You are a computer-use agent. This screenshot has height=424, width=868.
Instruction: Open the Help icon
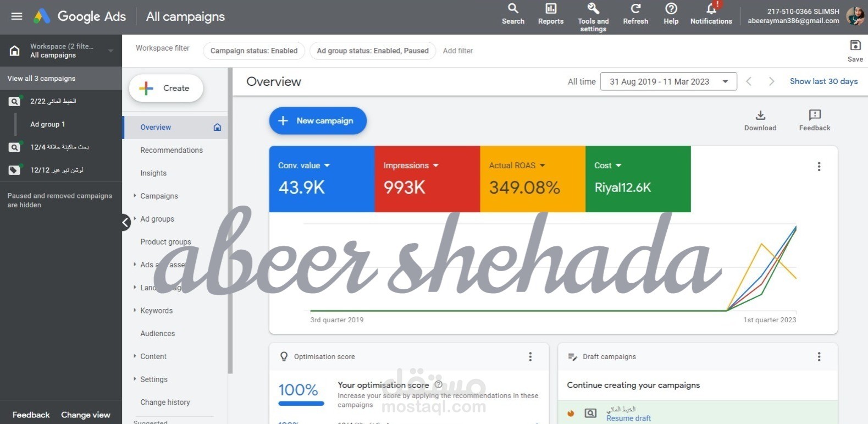pos(671,14)
